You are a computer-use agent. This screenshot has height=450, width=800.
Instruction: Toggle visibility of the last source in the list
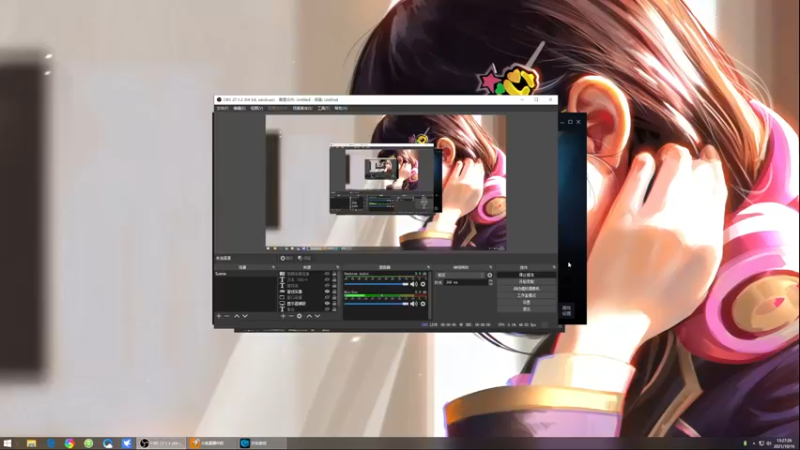click(x=327, y=309)
